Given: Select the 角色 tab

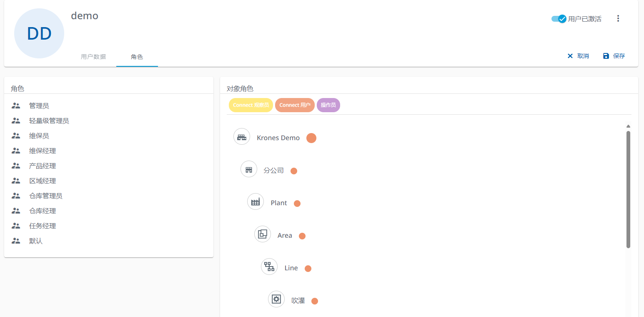Looking at the screenshot, I should (137, 57).
